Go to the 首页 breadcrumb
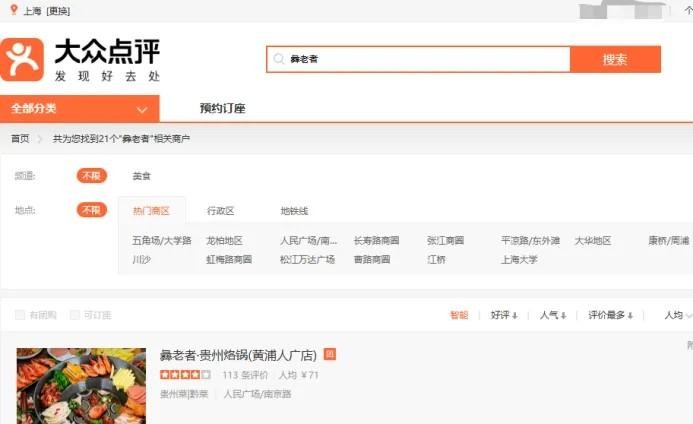 tap(20, 139)
